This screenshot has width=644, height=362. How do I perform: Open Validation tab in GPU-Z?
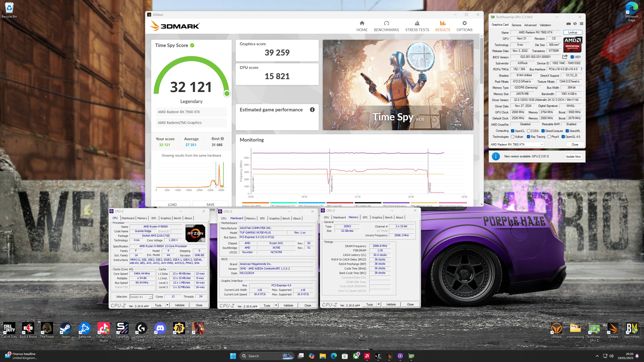(545, 25)
